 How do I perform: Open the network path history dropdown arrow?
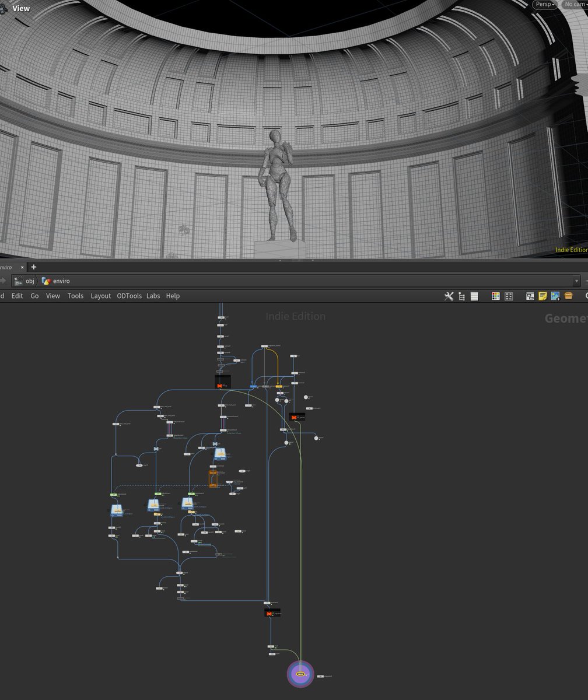[576, 281]
